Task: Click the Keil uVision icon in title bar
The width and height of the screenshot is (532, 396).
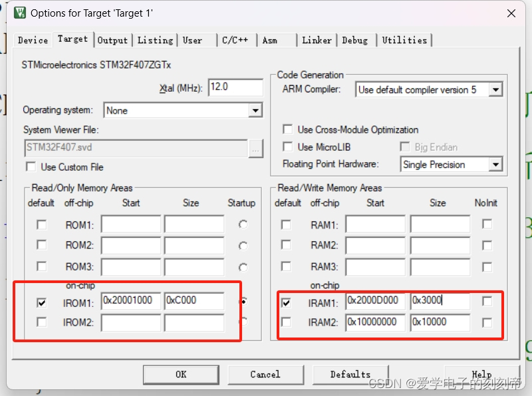Action: 20,13
